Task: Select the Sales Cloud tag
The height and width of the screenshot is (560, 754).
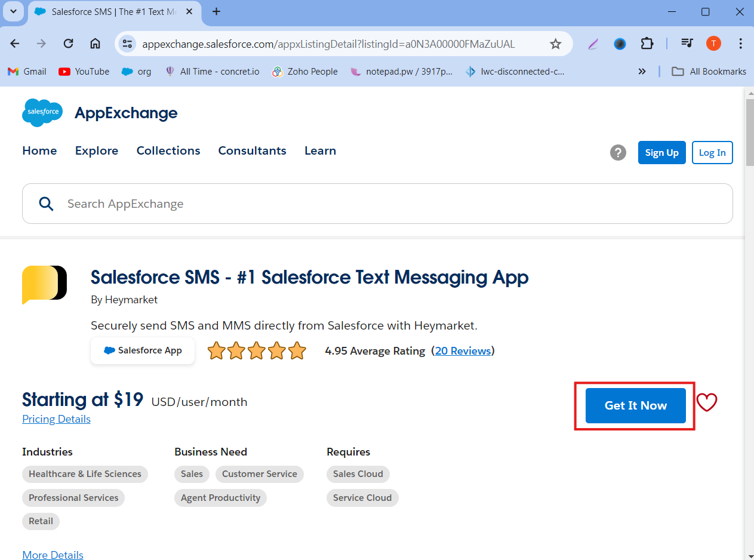Action: click(358, 474)
